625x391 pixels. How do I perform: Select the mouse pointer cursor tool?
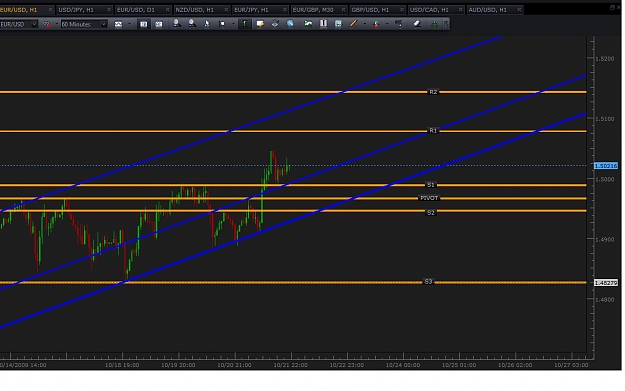pyautogui.click(x=207, y=24)
